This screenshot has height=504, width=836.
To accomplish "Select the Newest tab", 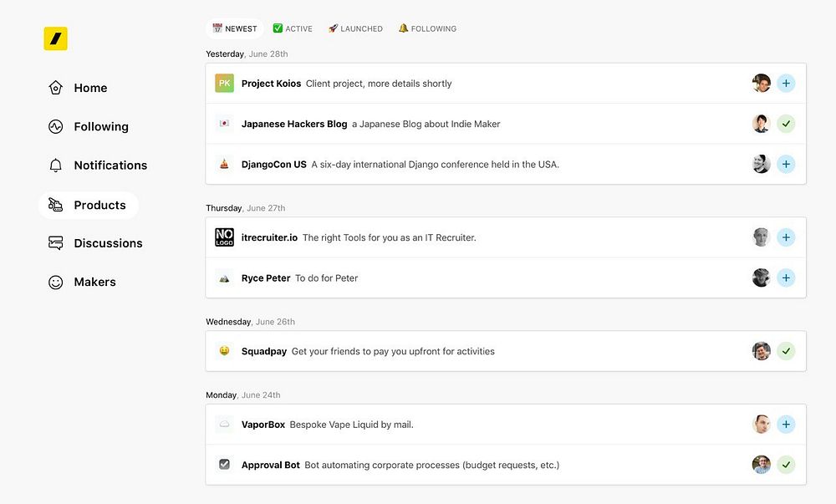I will tap(235, 28).
